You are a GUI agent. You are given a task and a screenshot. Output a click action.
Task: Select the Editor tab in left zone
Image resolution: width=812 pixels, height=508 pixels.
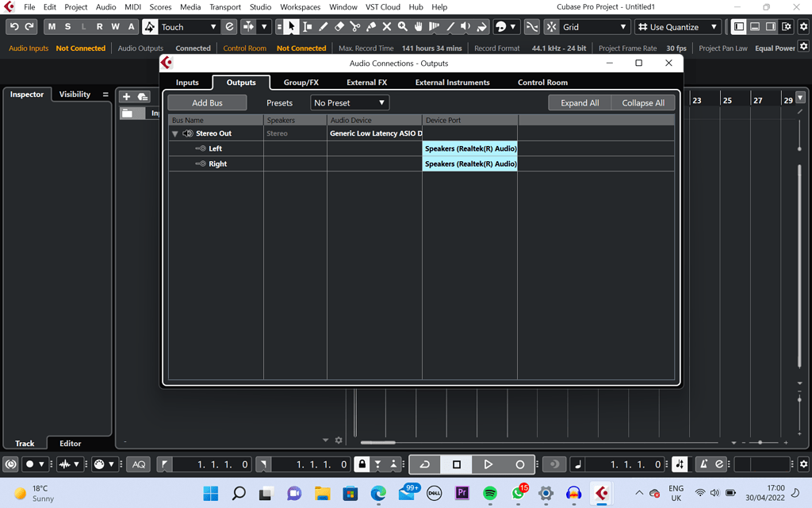[70, 443]
